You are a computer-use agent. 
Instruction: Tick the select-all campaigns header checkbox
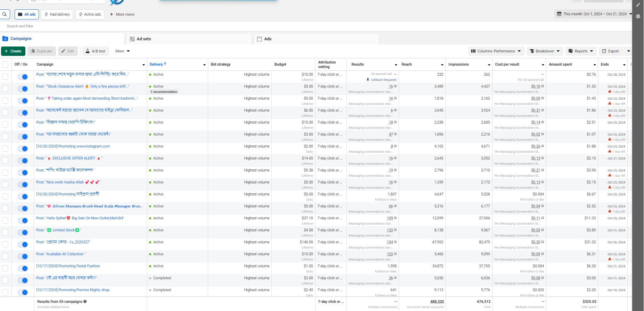[5, 64]
